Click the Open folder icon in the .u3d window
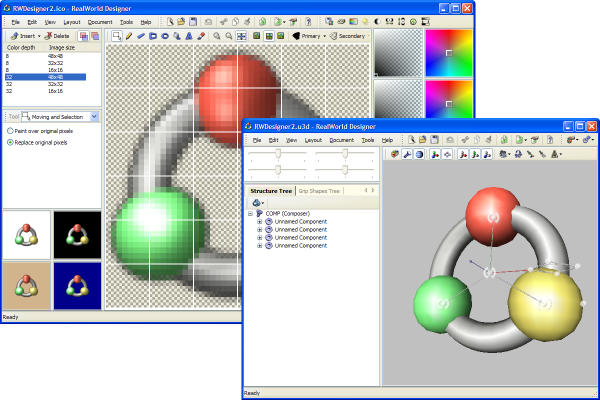 pos(422,140)
